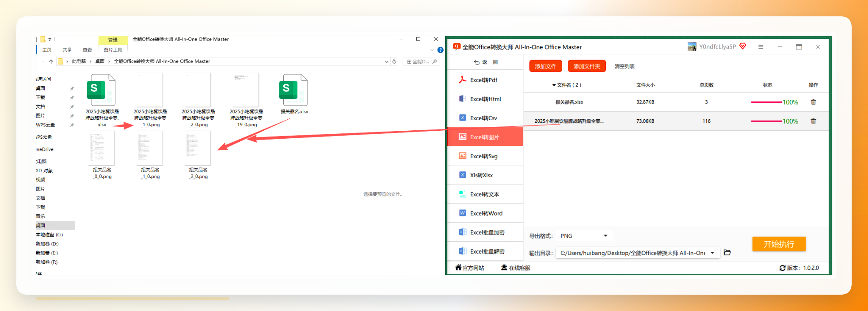Check version update refresh icon

782,268
